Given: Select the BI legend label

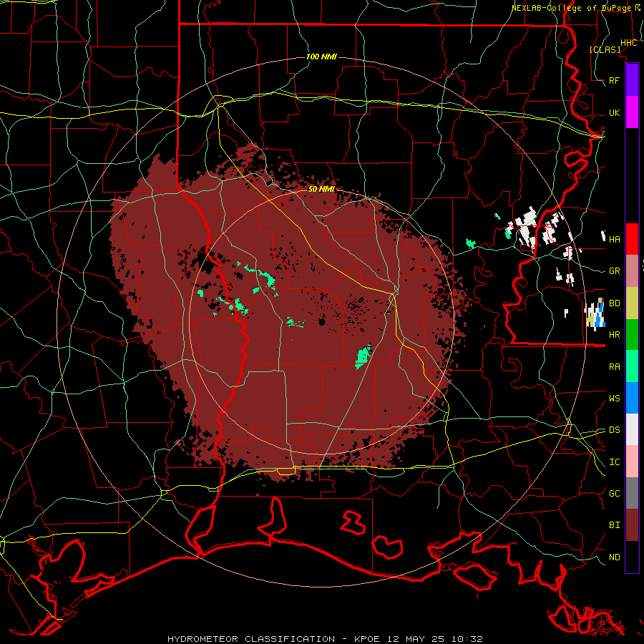Looking at the screenshot, I should [614, 525].
